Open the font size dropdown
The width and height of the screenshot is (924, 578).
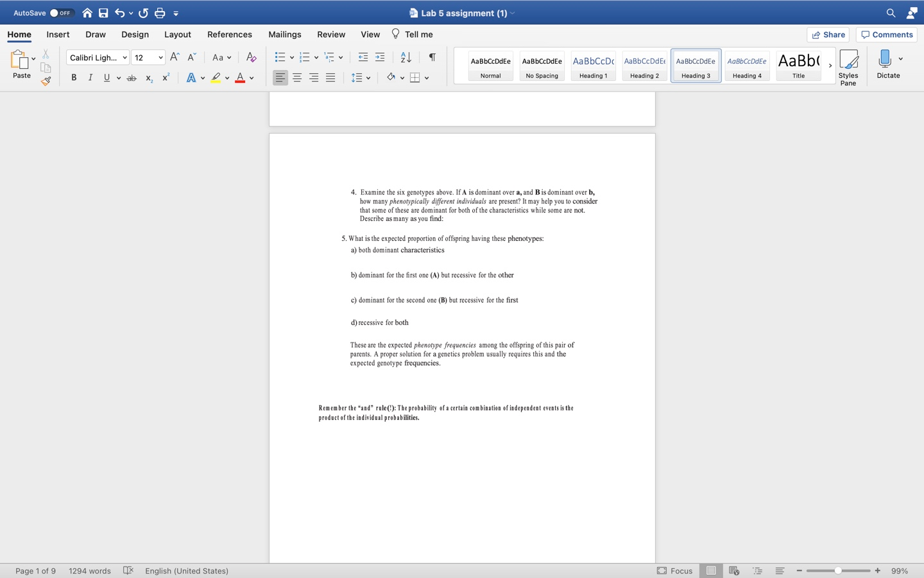(x=161, y=57)
